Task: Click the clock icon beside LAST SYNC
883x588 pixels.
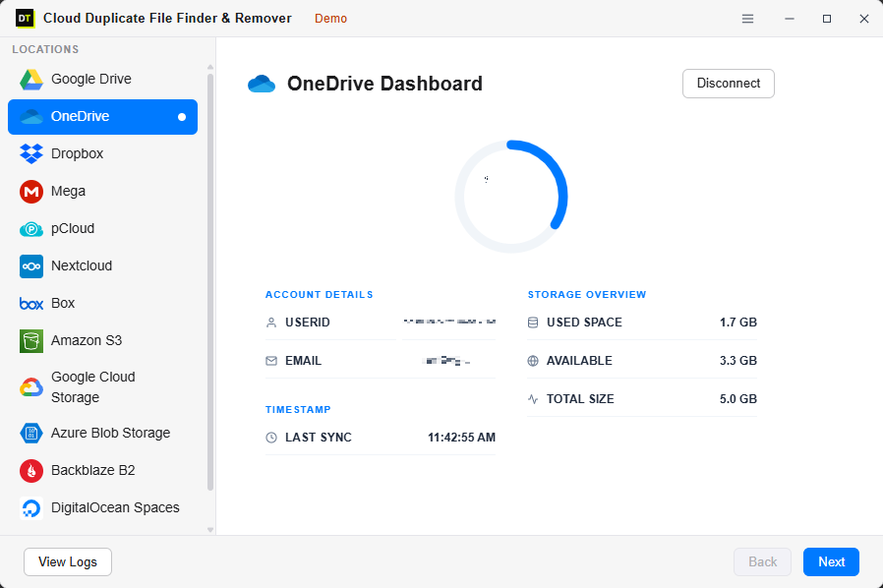Action: click(271, 438)
